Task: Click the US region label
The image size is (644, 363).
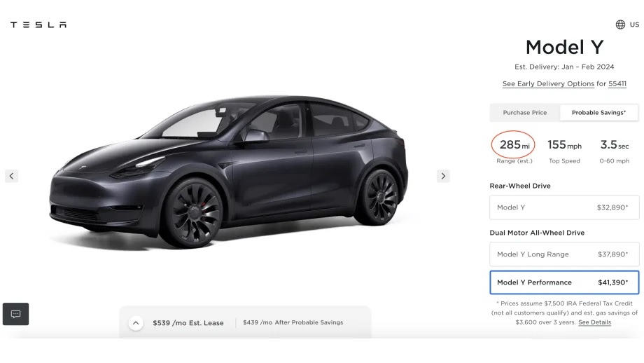Action: (635, 25)
